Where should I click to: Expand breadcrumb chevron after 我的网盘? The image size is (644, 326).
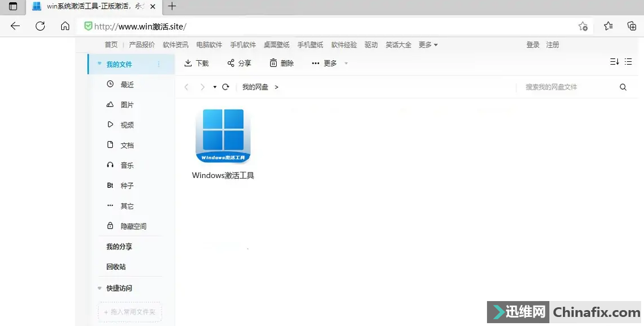coord(277,87)
